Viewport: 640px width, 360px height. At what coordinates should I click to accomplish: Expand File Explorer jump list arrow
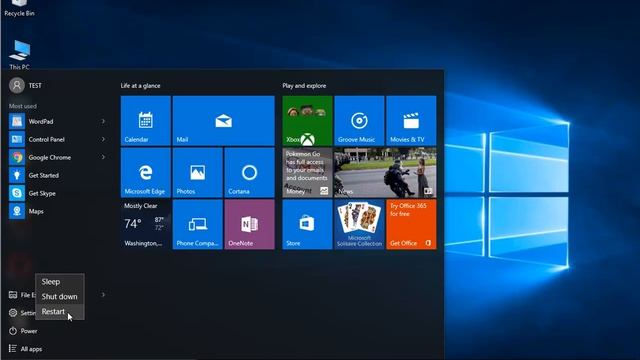(x=103, y=294)
